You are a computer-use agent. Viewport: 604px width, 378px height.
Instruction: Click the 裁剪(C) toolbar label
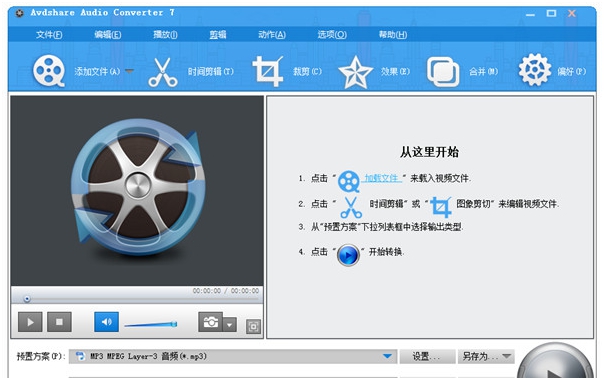(307, 71)
